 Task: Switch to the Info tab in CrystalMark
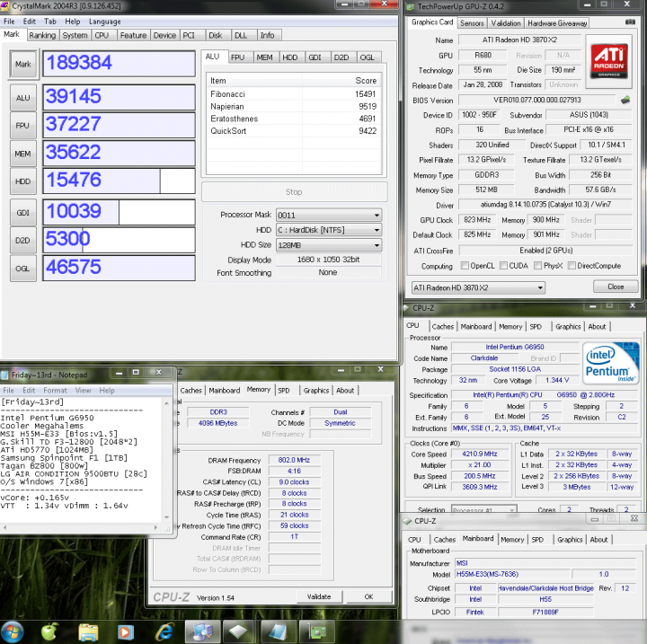tap(268, 36)
